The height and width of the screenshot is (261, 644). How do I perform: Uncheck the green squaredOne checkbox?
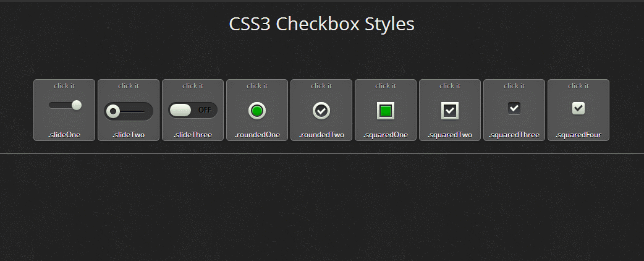(386, 111)
